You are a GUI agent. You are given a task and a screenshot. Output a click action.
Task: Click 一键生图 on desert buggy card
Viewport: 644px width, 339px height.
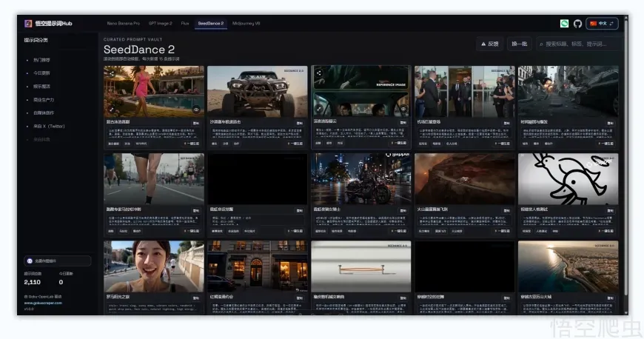[295, 144]
